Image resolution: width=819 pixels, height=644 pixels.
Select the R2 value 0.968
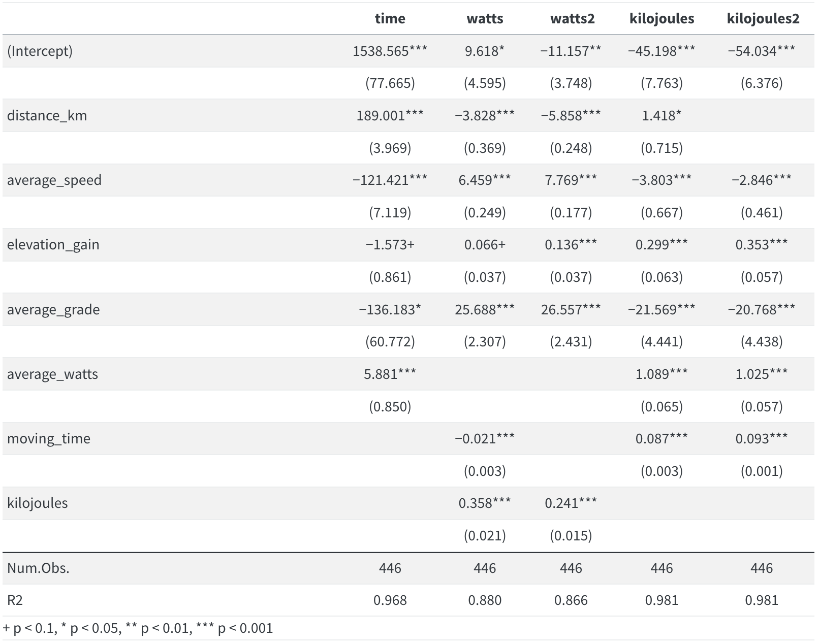tap(390, 600)
